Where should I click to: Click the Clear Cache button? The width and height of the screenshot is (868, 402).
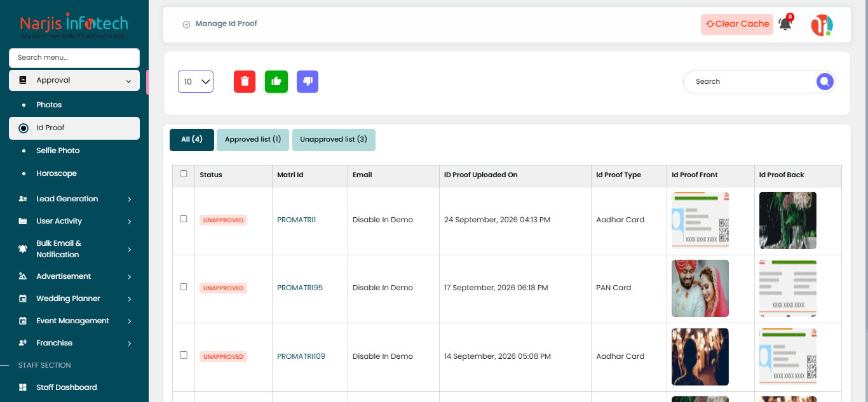737,24
